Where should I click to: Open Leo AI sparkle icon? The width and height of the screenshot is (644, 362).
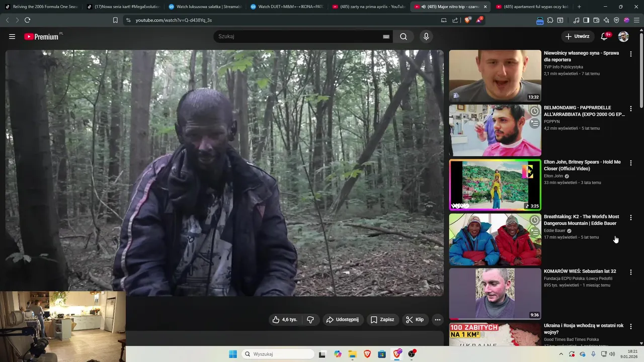(x=606, y=20)
